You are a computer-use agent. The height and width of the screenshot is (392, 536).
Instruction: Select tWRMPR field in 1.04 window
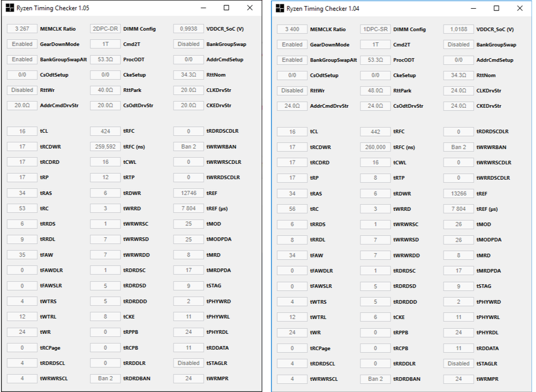pos(459,379)
